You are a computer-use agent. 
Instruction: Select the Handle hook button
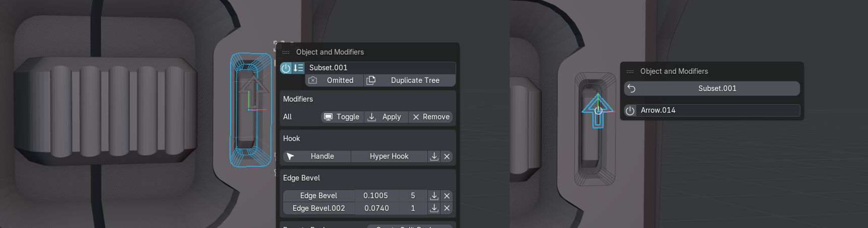click(316, 156)
